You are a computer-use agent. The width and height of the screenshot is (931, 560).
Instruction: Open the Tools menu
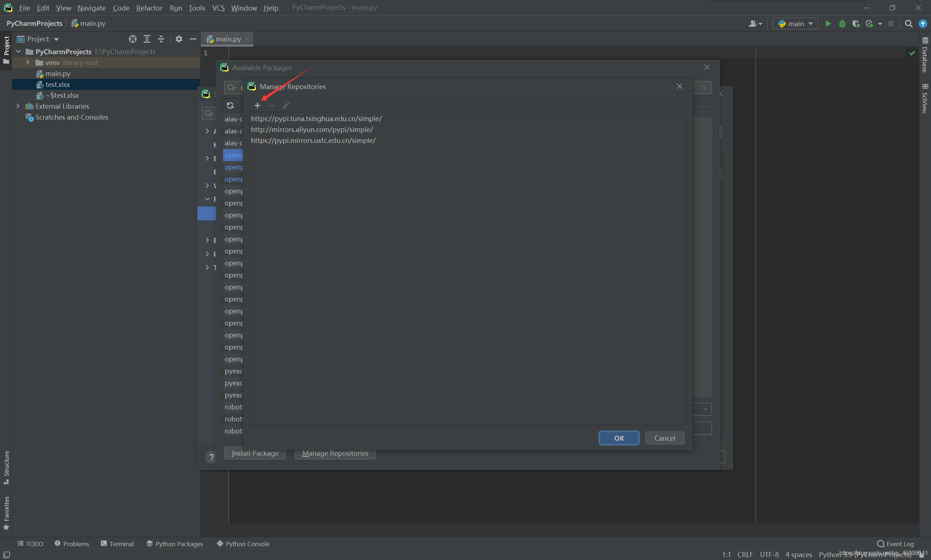coord(197,8)
